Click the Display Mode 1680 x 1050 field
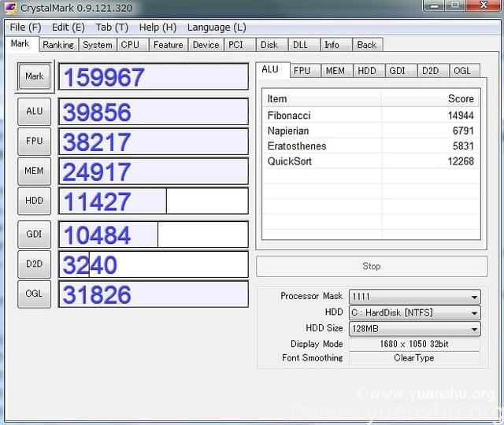504x425 pixels. pyautogui.click(x=415, y=344)
